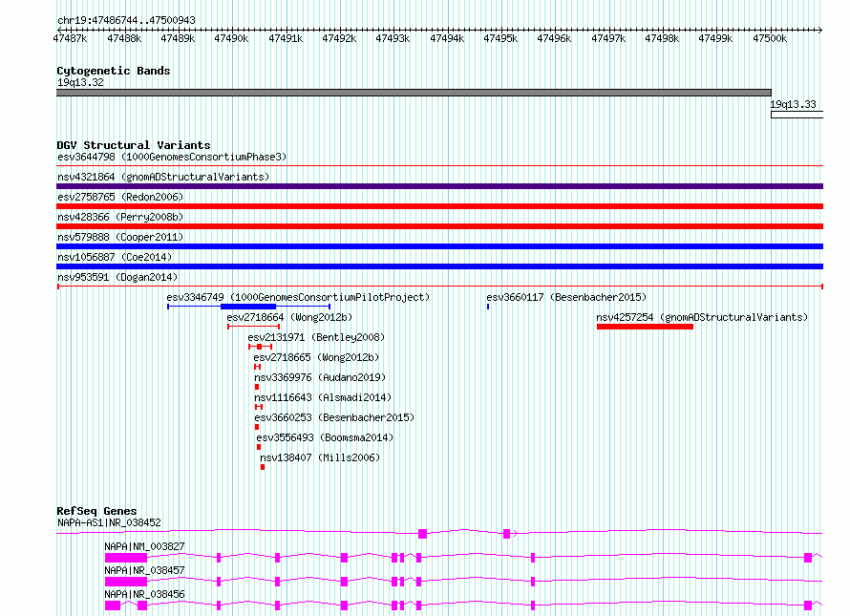Select the esv2758765 Redon2006 red bar

click(439, 206)
